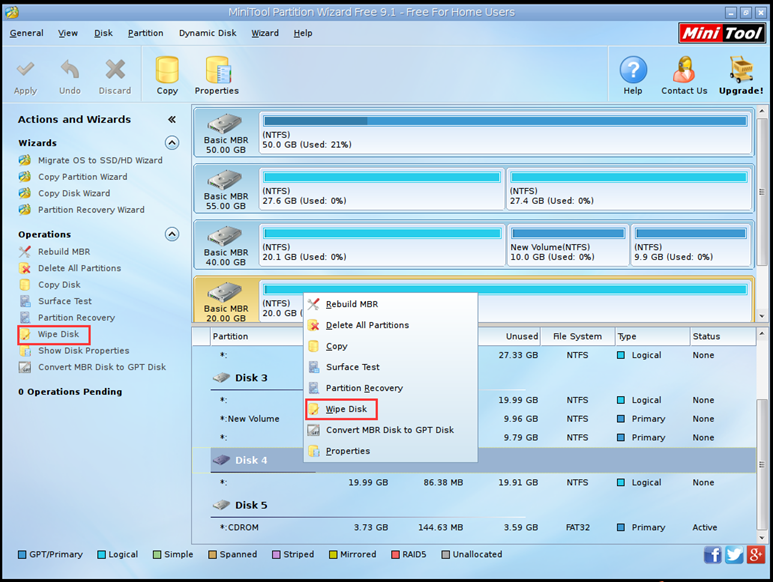Image resolution: width=773 pixels, height=583 pixels.
Task: Choose Convert MBR Disk to GPT Disk in context menu
Action: tap(390, 430)
